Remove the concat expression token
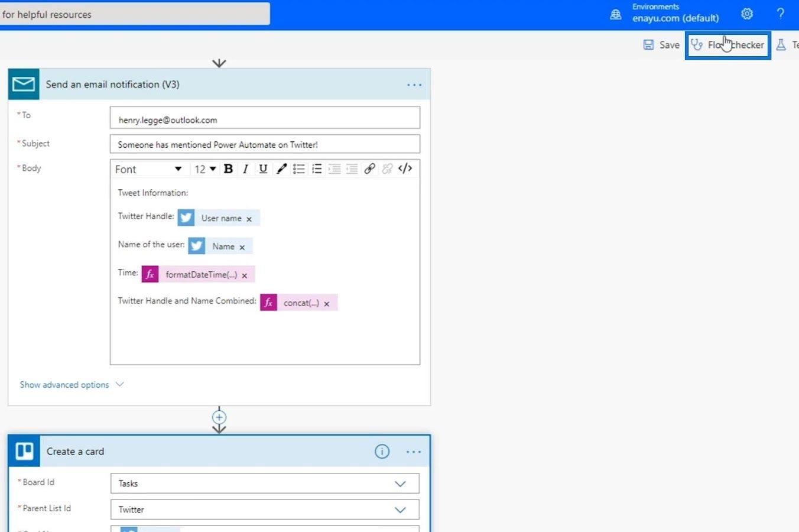The height and width of the screenshot is (532, 799). coord(326,304)
